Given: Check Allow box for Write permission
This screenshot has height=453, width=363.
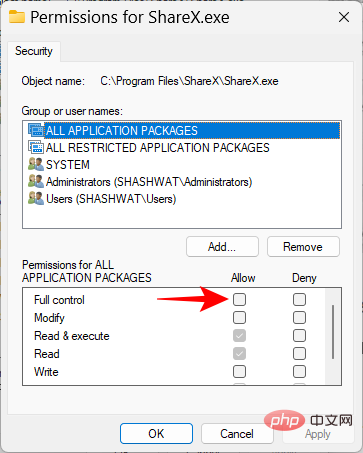Looking at the screenshot, I should (x=239, y=371).
